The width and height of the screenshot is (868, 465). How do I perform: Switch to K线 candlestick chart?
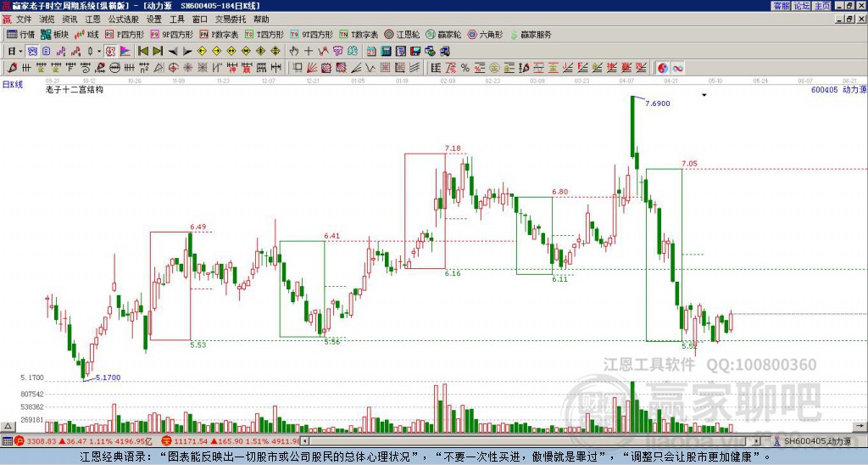click(86, 34)
